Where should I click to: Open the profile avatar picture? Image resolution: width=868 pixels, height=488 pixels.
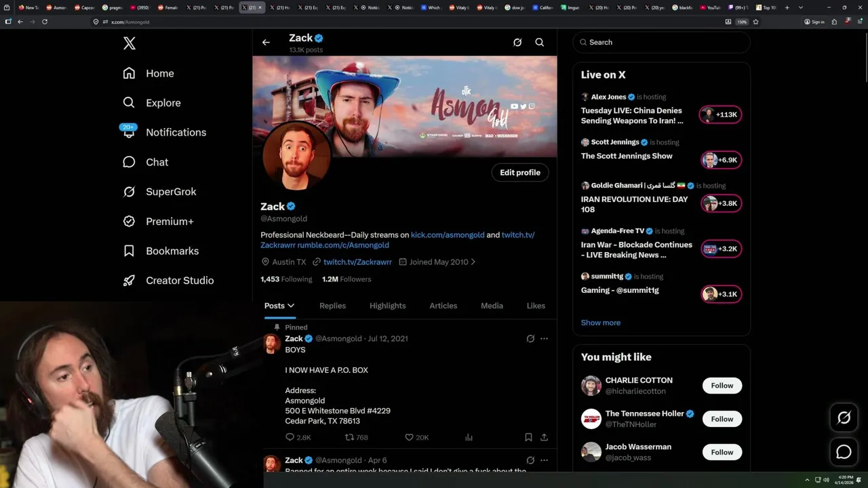(296, 157)
